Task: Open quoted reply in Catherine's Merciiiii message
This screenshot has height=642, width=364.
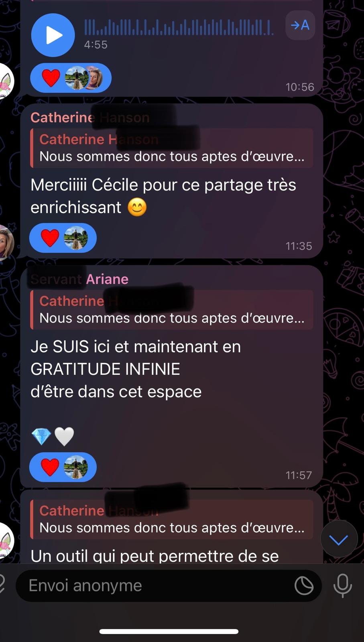Action: coord(172,148)
